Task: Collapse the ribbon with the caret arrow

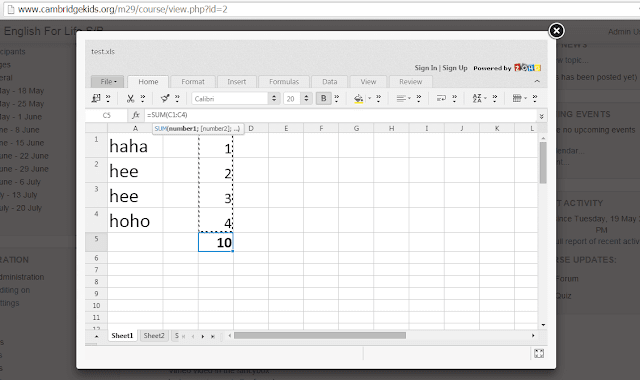Action: coord(537,82)
